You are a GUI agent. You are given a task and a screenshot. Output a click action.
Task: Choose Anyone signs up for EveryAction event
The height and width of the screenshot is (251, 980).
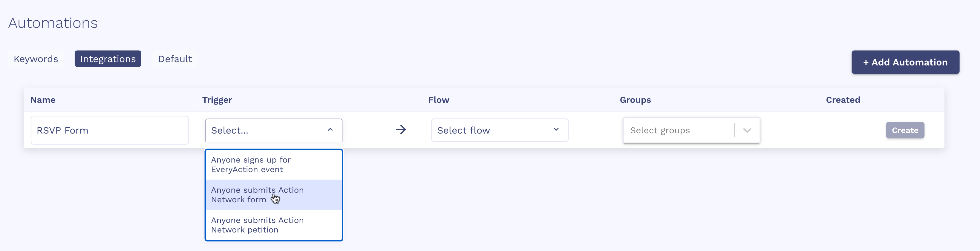[273, 165]
